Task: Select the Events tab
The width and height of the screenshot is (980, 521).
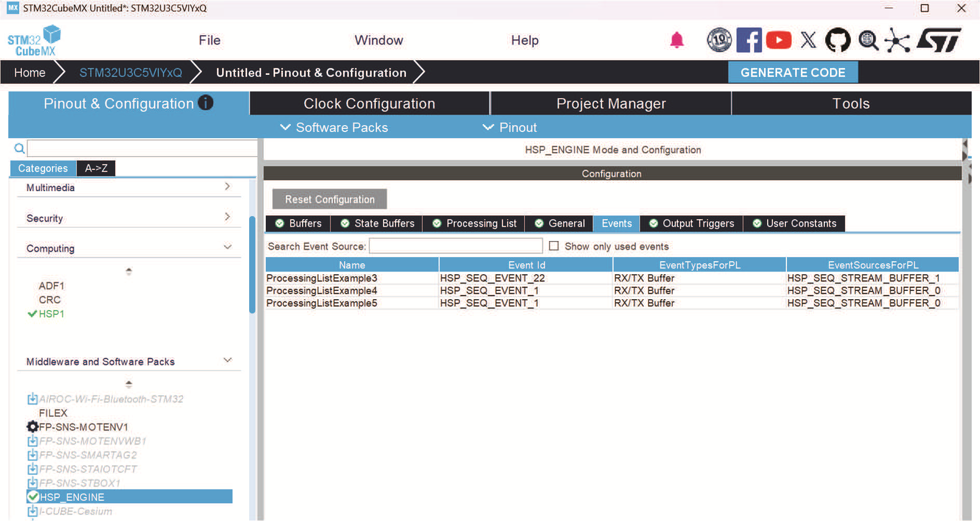Action: point(617,223)
